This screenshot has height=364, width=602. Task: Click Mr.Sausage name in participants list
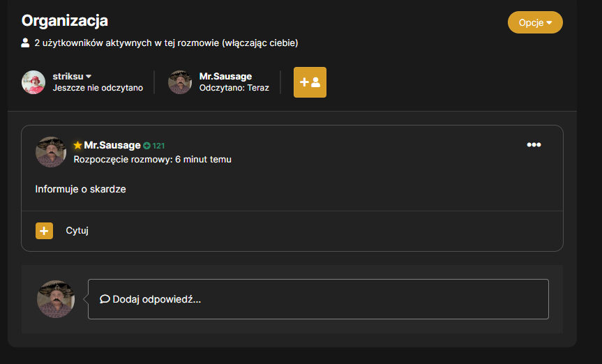pos(225,77)
